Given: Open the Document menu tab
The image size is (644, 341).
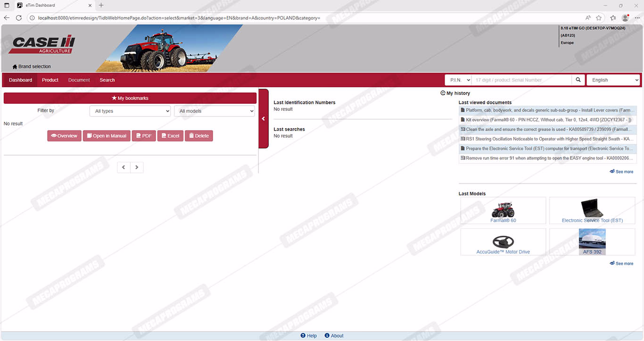Looking at the screenshot, I should click(x=79, y=80).
